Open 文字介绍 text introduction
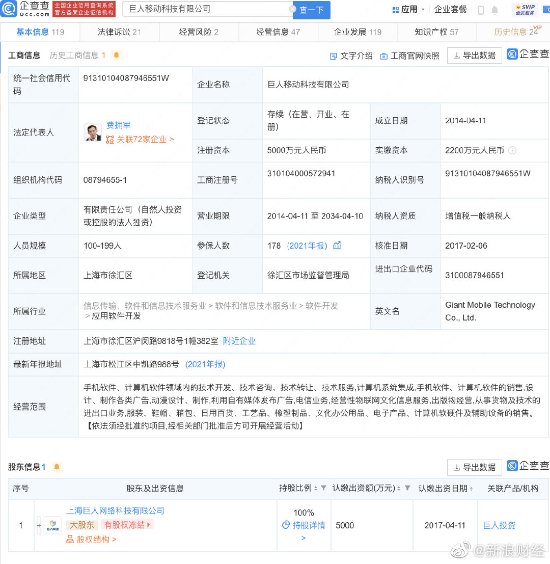This screenshot has width=550, height=564. (351, 56)
